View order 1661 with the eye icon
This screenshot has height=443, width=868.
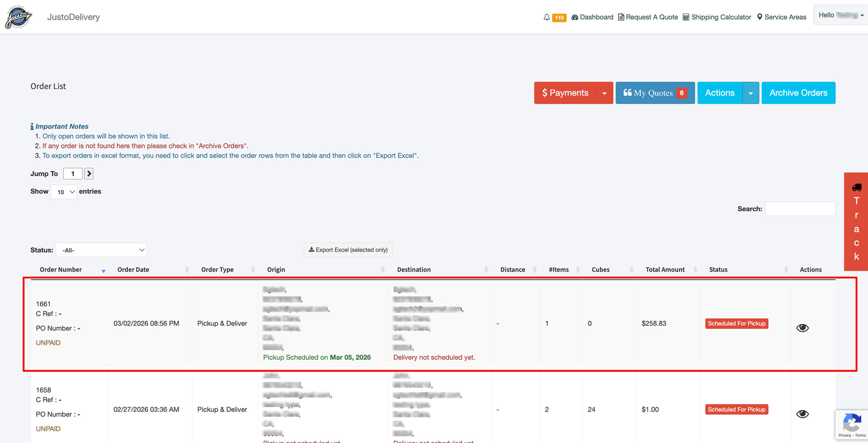click(802, 328)
